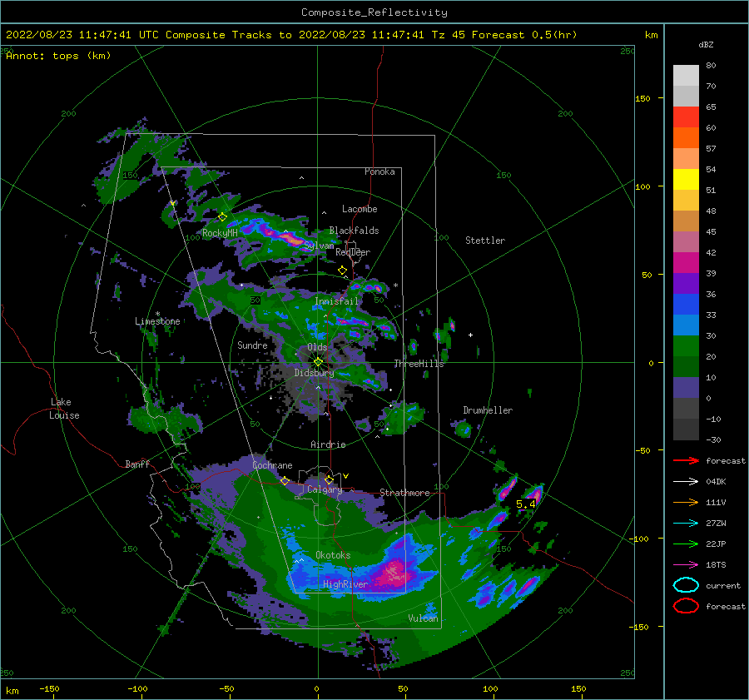Click the Innisfail label
The width and height of the screenshot is (749, 700).
pos(336,301)
